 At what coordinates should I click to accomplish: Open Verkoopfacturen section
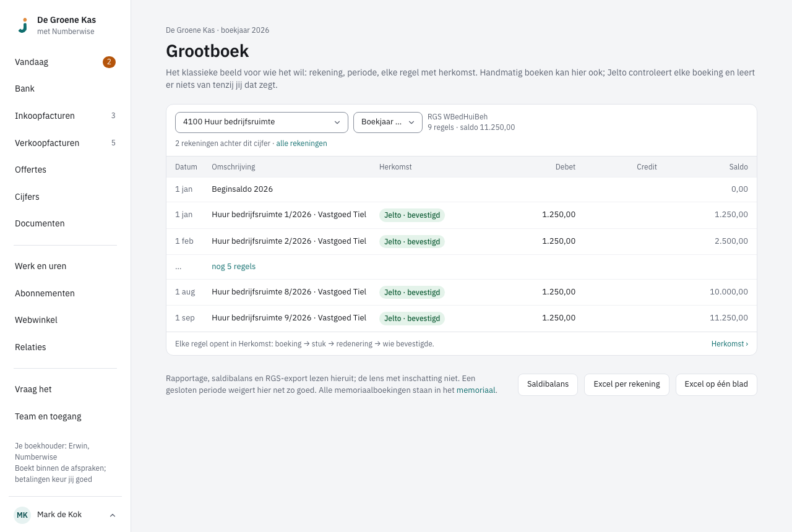66,143
